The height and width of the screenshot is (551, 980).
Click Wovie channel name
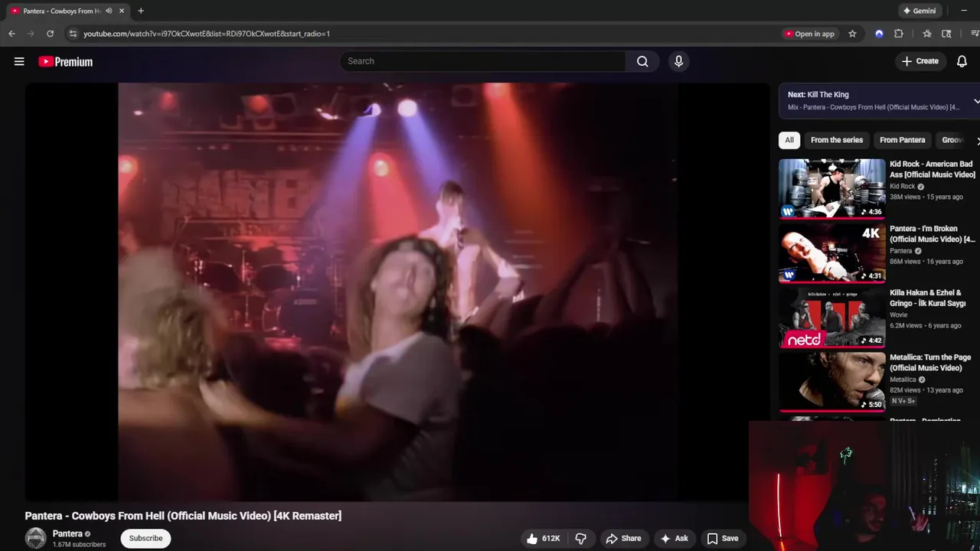(898, 315)
